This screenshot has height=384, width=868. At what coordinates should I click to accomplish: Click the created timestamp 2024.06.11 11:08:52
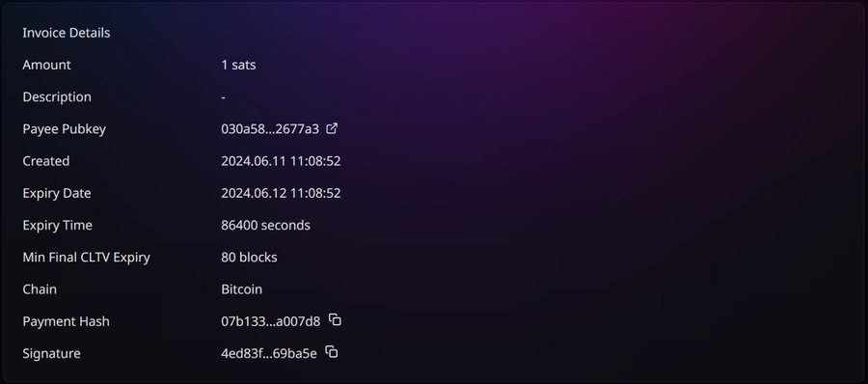(281, 161)
